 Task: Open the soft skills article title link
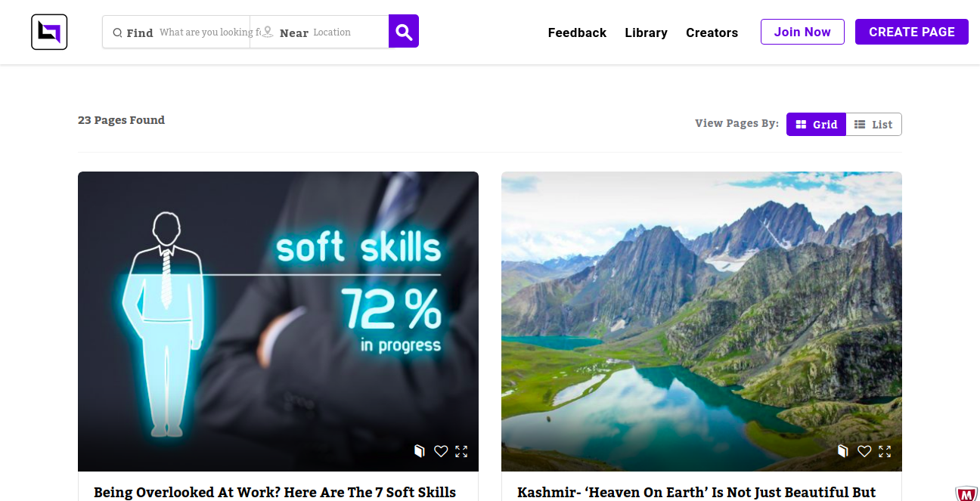(x=274, y=492)
